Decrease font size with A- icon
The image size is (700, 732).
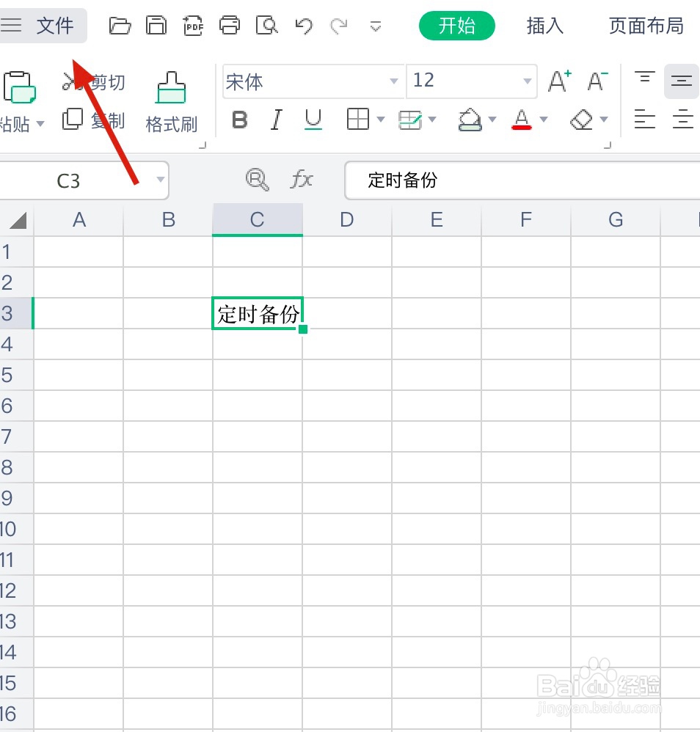pos(597,81)
